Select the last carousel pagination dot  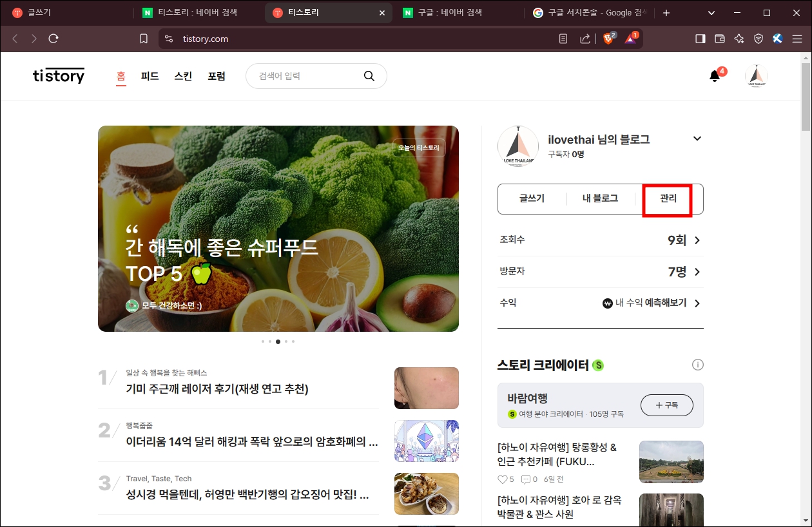pos(293,341)
